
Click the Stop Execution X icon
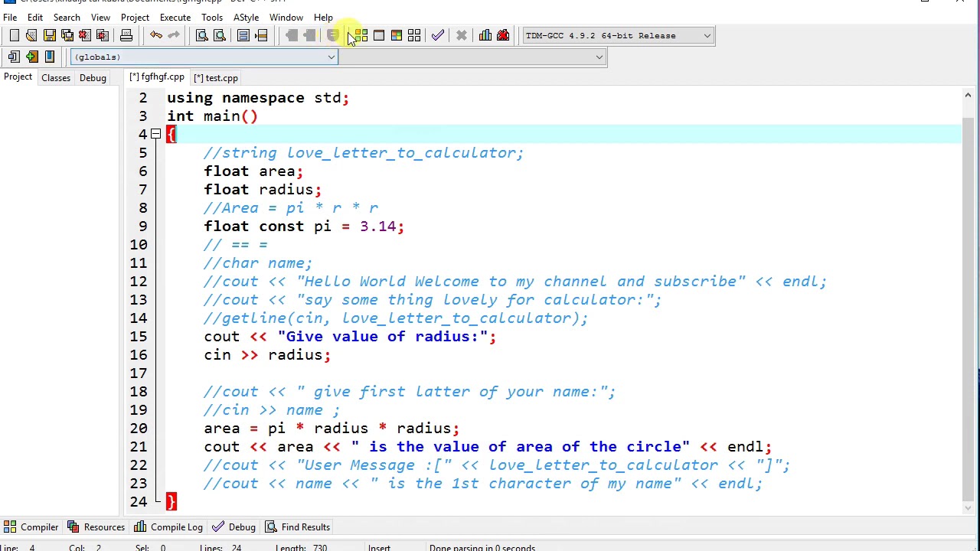coord(462,35)
